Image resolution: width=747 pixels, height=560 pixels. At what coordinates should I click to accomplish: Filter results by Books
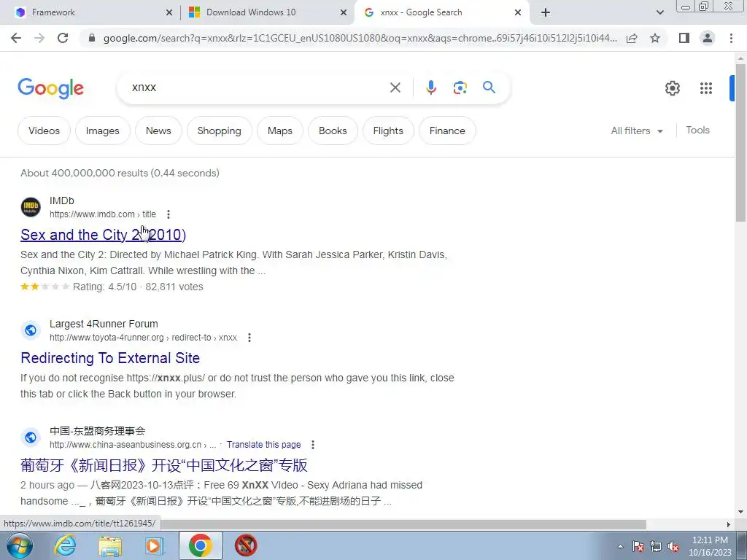[x=333, y=131]
